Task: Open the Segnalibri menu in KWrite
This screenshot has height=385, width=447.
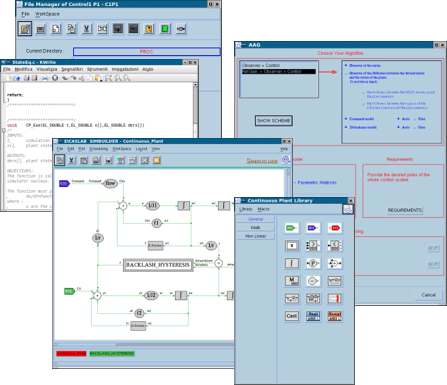Action: click(x=72, y=69)
